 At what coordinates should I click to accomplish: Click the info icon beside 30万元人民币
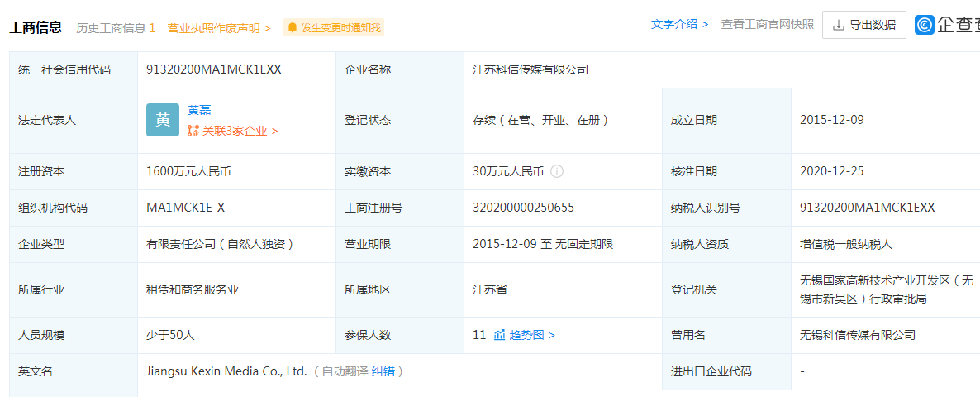[x=557, y=171]
